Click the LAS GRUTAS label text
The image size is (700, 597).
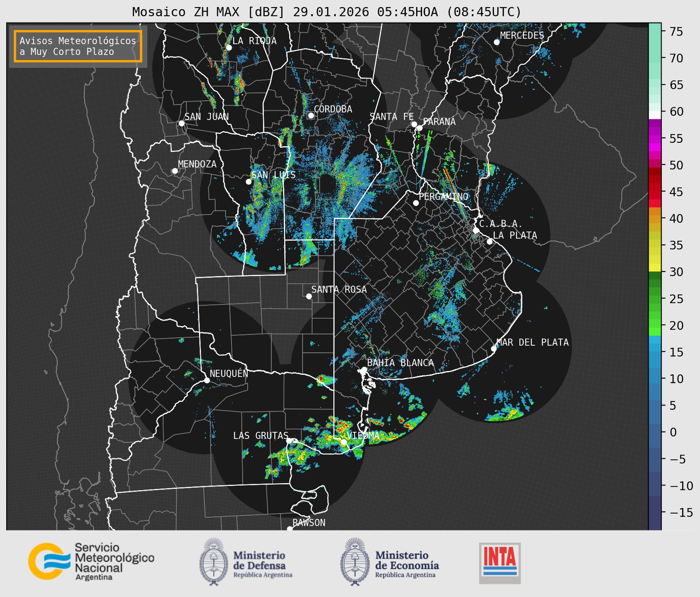pyautogui.click(x=261, y=436)
